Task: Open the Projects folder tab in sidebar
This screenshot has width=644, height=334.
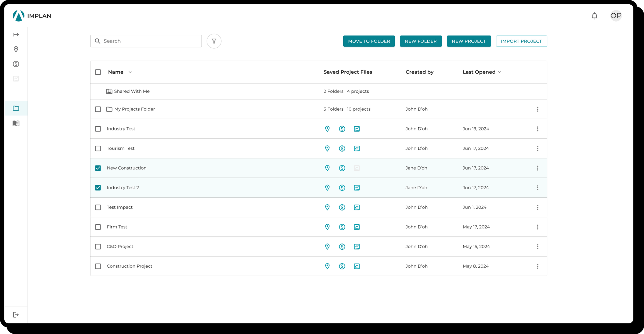Action: [x=16, y=108]
